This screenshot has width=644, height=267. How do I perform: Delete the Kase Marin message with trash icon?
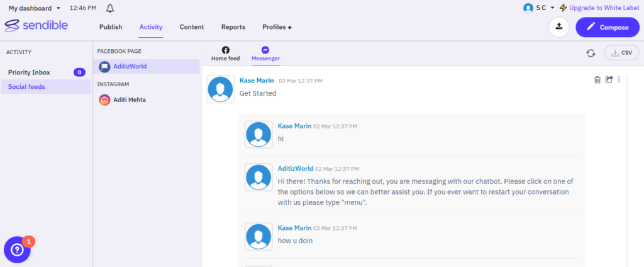[597, 79]
